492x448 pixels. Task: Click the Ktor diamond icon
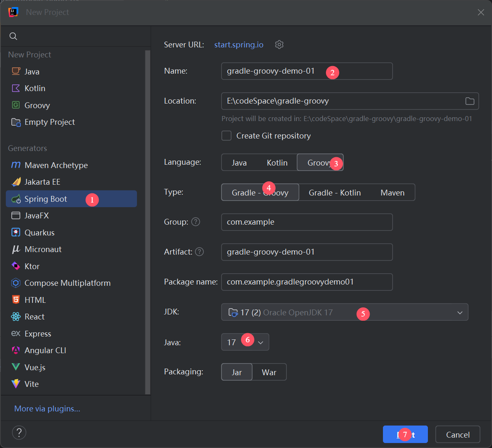coord(16,266)
